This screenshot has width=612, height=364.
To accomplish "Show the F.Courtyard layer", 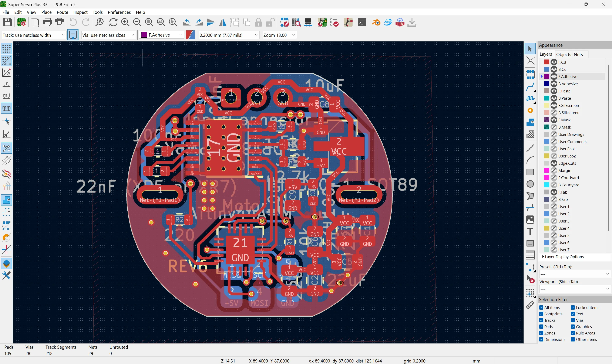I will [x=554, y=178].
